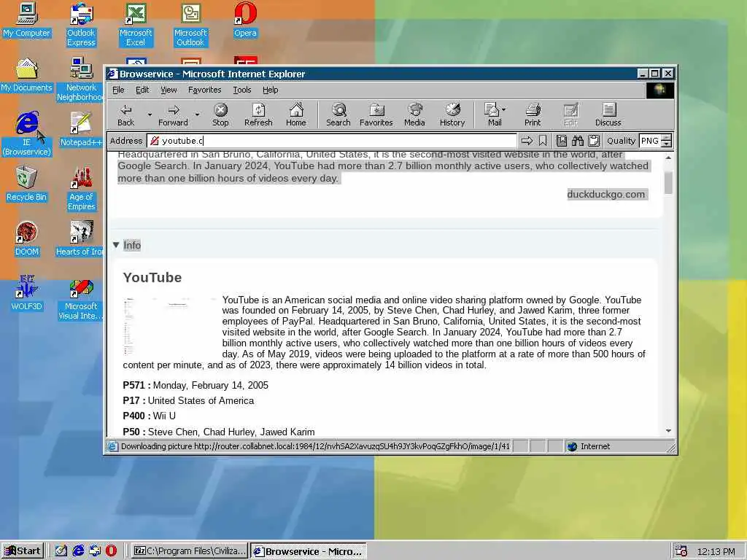The height and width of the screenshot is (560, 747).
Task: Click the YouTube heading text
Action: 152,277
